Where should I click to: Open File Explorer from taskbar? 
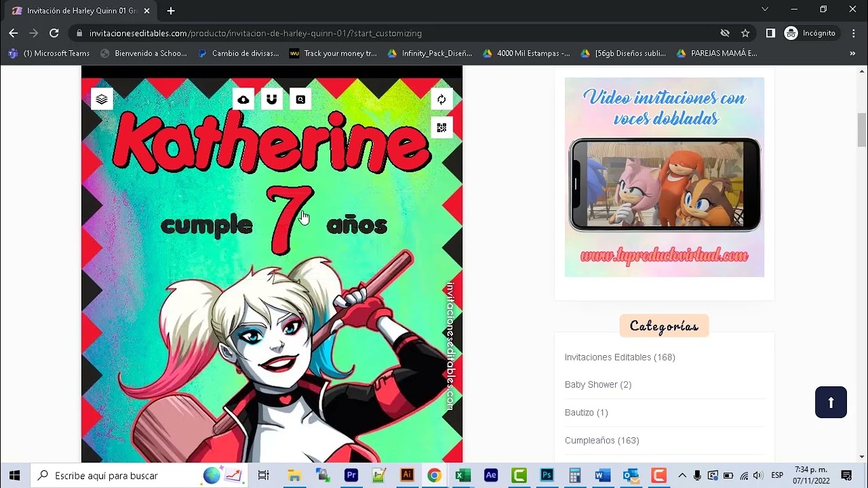(x=294, y=475)
